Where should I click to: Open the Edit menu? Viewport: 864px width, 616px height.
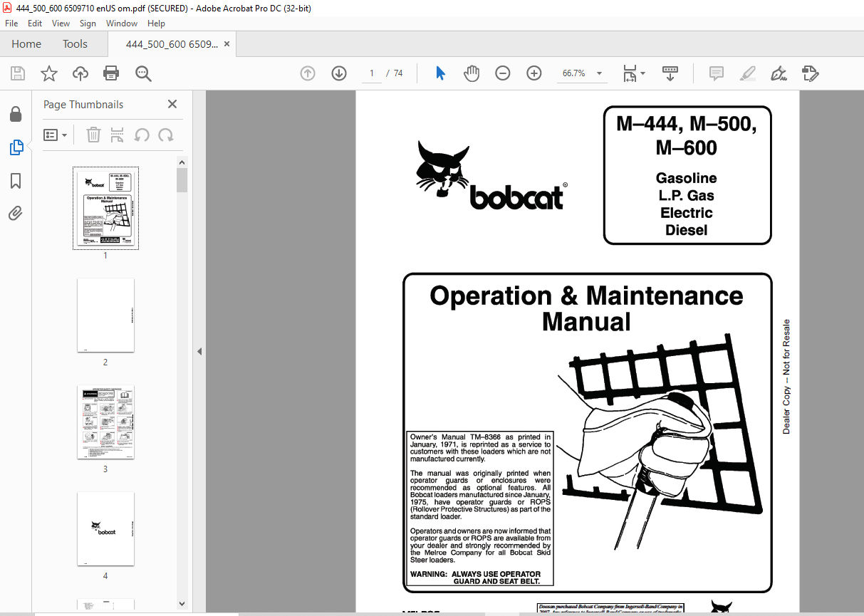click(x=35, y=24)
